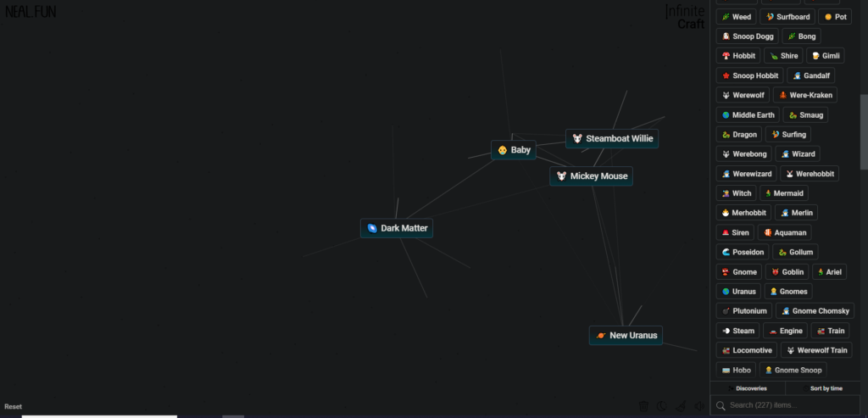Click the Middle Earth item
Image resolution: width=868 pixels, height=418 pixels.
(748, 115)
